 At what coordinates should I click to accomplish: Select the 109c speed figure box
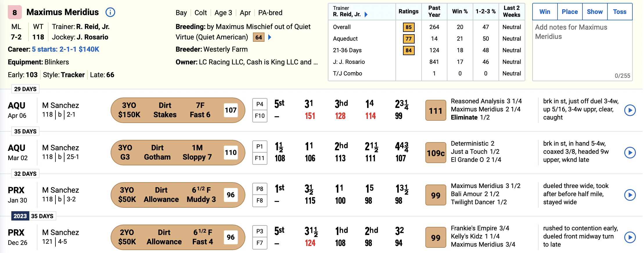pyautogui.click(x=436, y=153)
